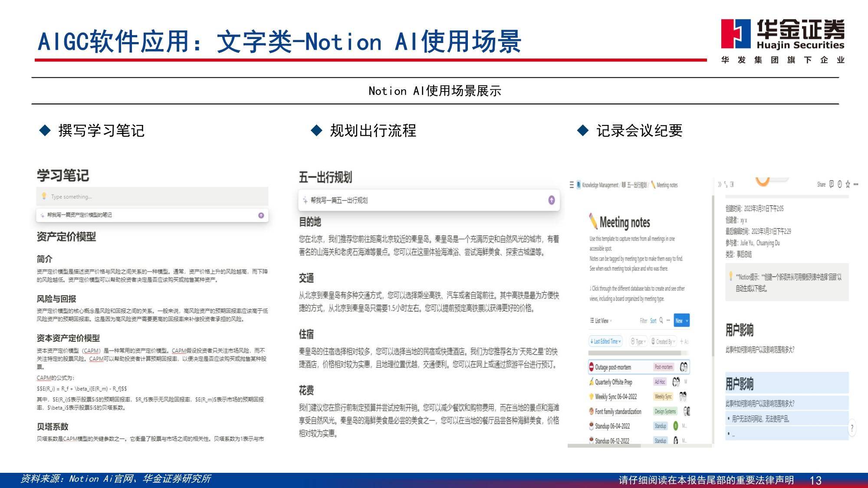This screenshot has height=488, width=868.
Task: Click the 目的地 heading
Action: tap(310, 222)
